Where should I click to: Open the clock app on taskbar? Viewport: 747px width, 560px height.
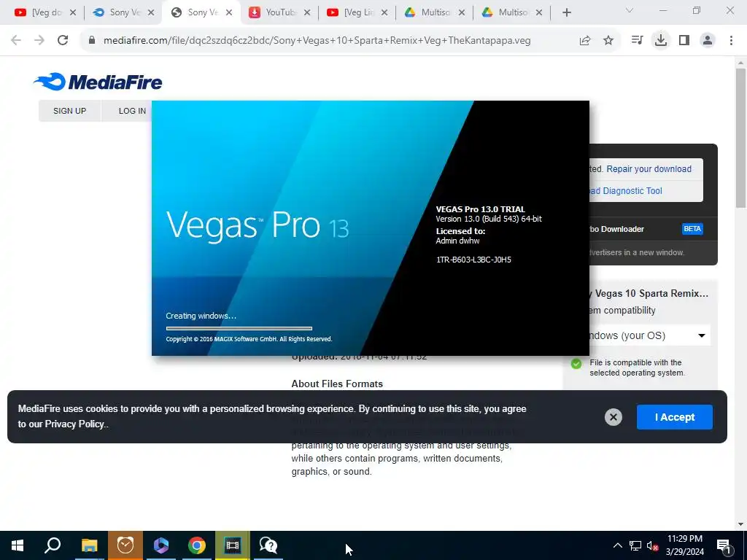coord(125,545)
